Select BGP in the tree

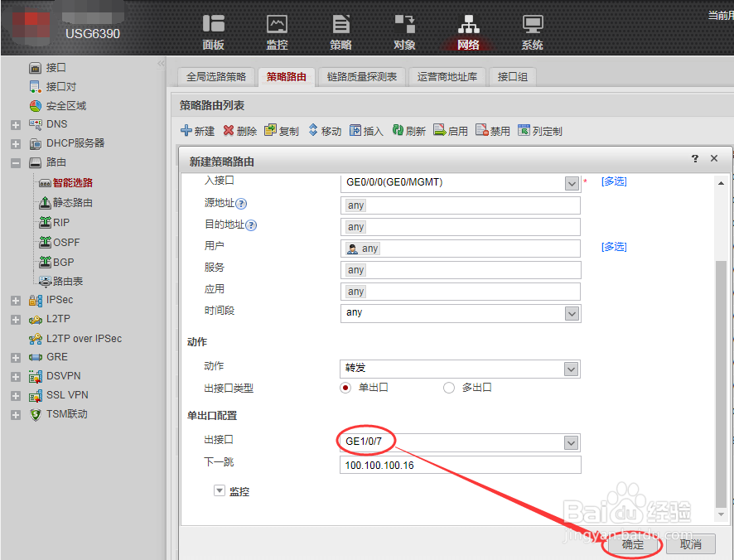point(64,263)
